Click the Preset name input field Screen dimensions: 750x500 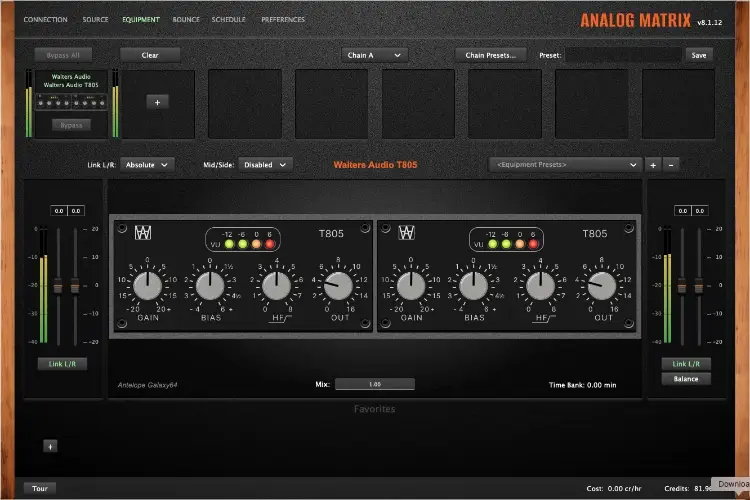click(622, 55)
